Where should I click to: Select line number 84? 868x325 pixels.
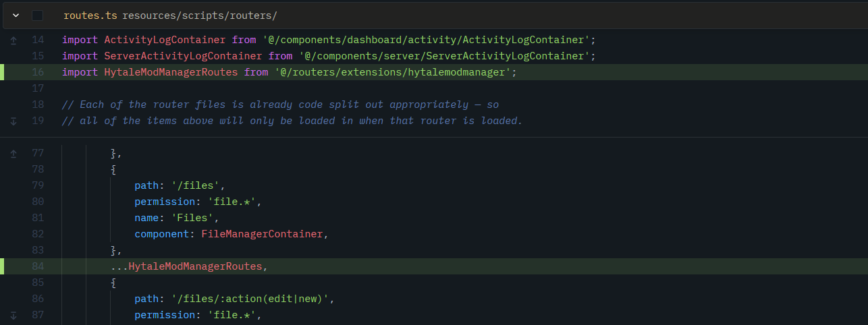(38, 266)
